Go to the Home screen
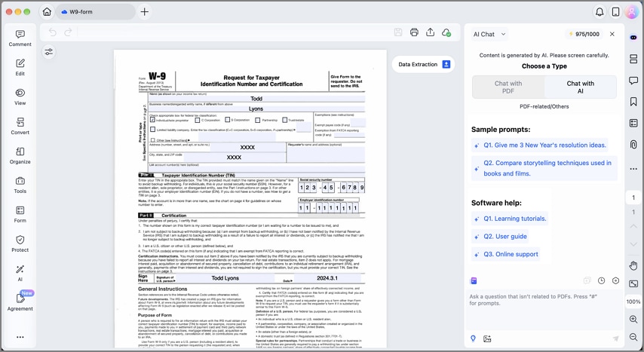Viewport: 644px width, 352px height. [x=47, y=12]
